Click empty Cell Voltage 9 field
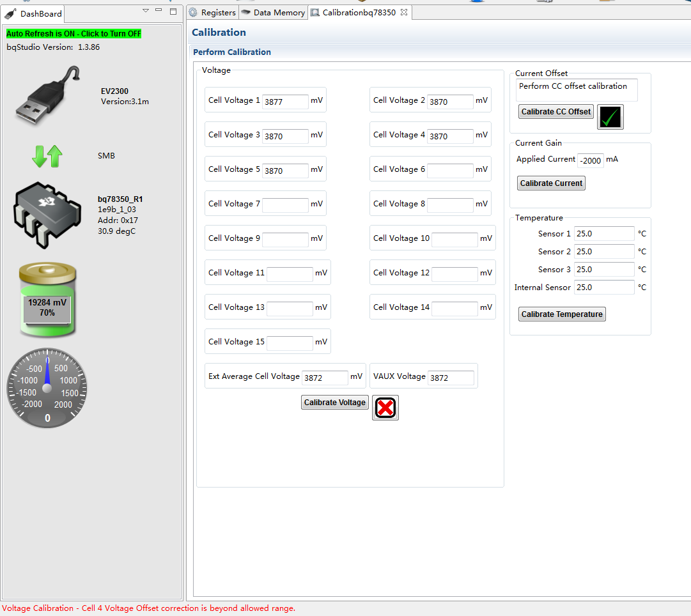This screenshot has height=616, width=691. 285,239
